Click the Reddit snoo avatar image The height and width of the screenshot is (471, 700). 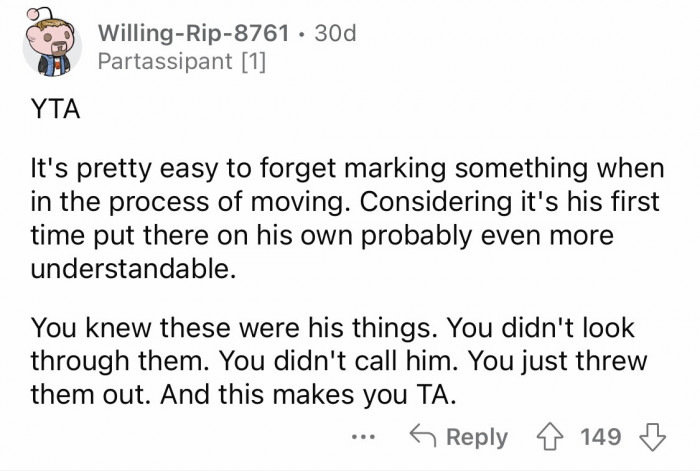tap(48, 46)
